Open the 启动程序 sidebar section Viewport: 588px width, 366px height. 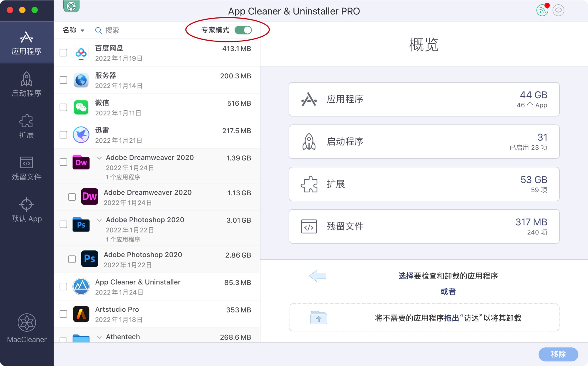pyautogui.click(x=27, y=84)
